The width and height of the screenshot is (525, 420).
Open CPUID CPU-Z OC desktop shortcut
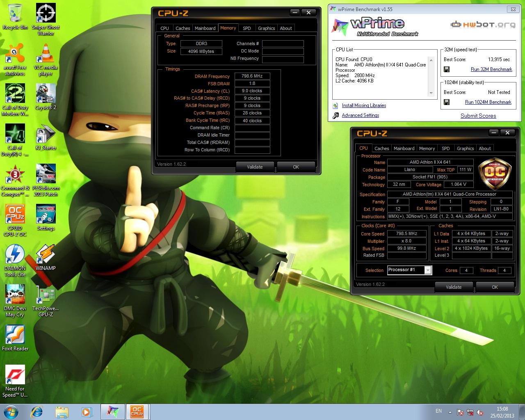coord(15,220)
